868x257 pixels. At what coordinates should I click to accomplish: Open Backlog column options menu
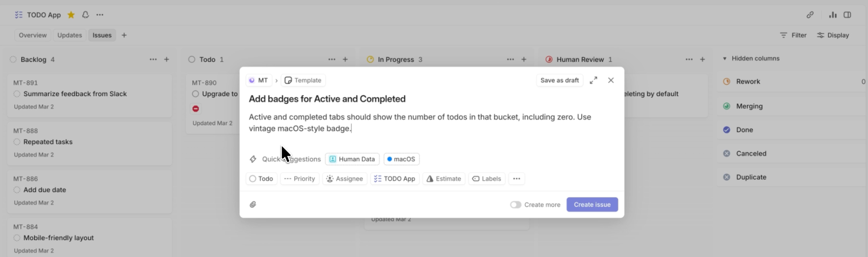coord(153,59)
